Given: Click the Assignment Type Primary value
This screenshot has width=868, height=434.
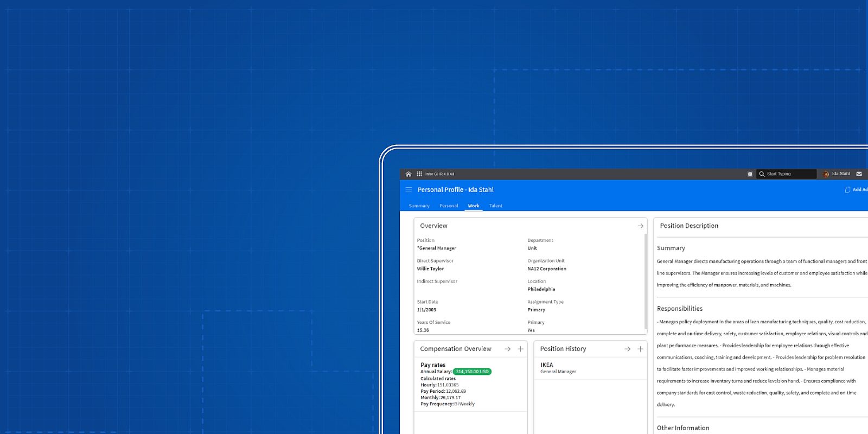Looking at the screenshot, I should (x=536, y=310).
